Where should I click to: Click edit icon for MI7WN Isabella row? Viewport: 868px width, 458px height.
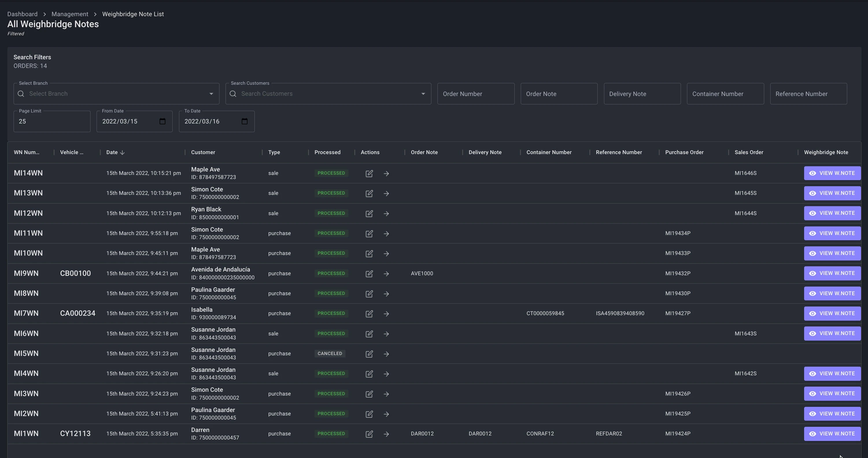point(369,314)
